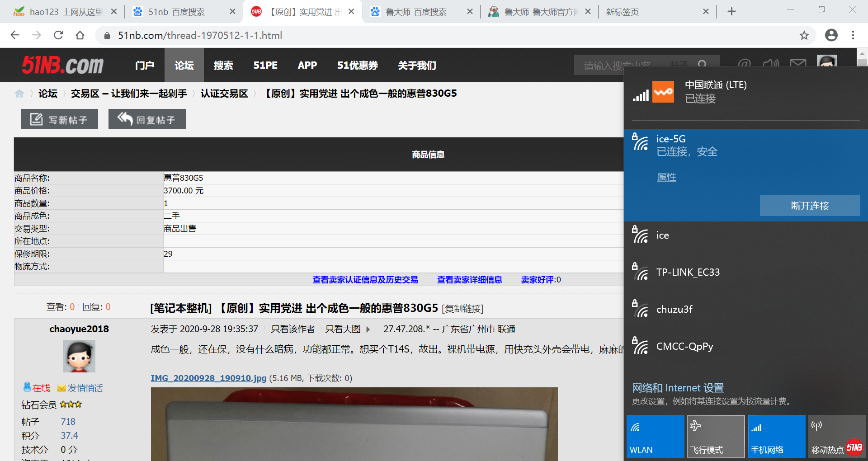Click the 断开连接 disconnect button
868x461 pixels.
tap(810, 206)
